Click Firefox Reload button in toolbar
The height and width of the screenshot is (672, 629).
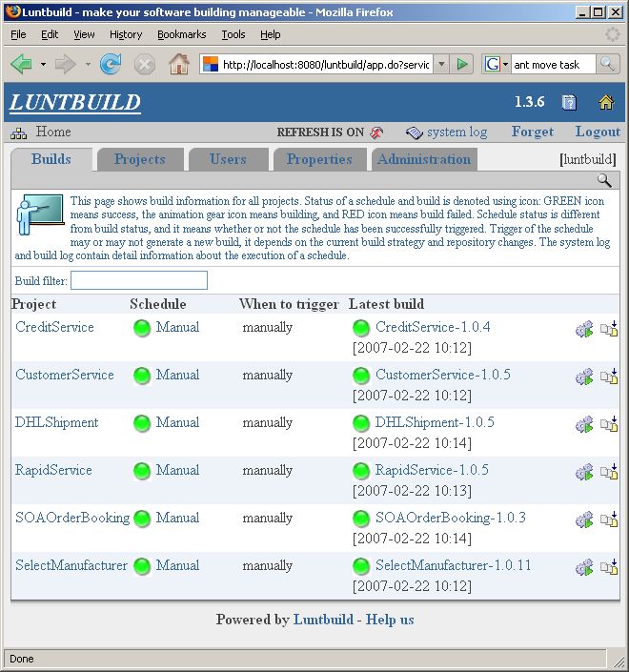coord(111,64)
